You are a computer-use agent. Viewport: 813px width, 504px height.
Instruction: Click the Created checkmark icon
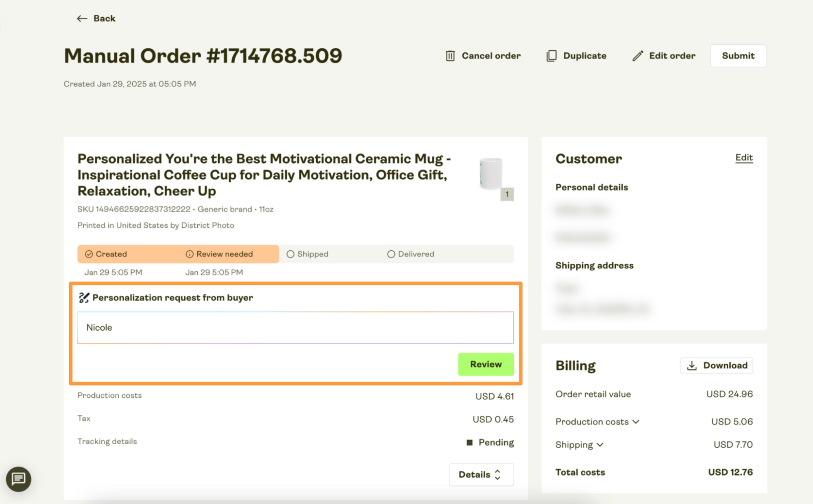coord(89,254)
